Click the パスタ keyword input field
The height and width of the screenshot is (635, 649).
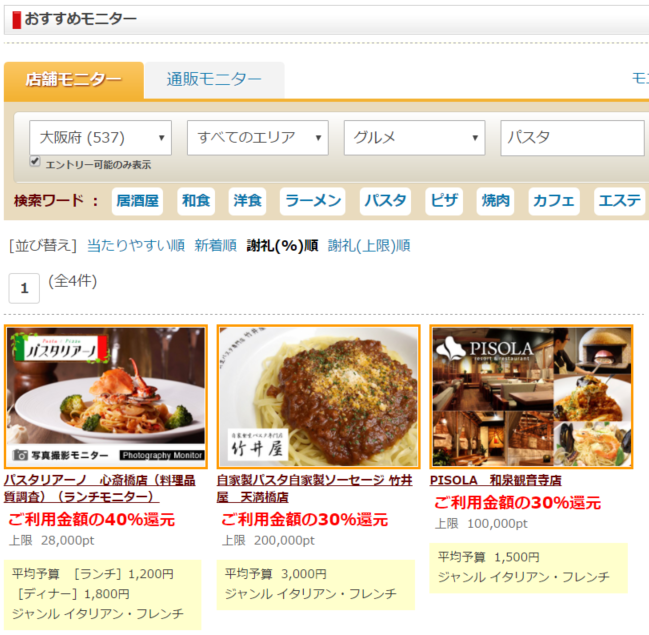[572, 138]
